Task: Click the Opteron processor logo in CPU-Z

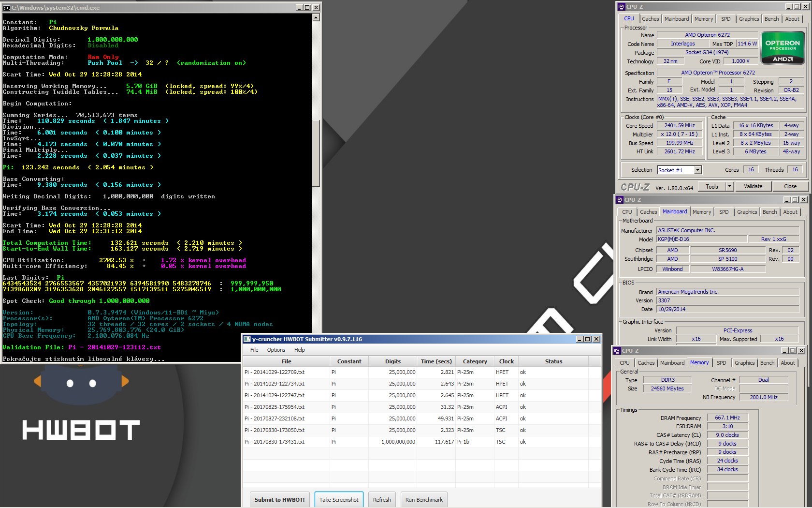Action: point(783,48)
